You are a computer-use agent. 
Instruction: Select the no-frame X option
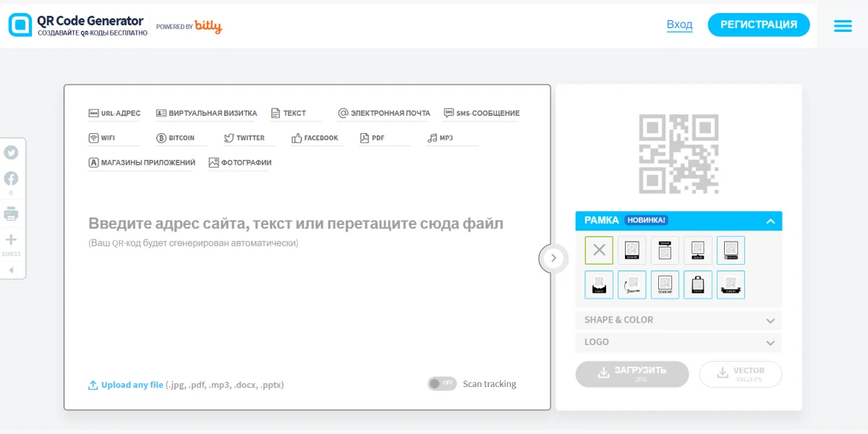point(599,250)
